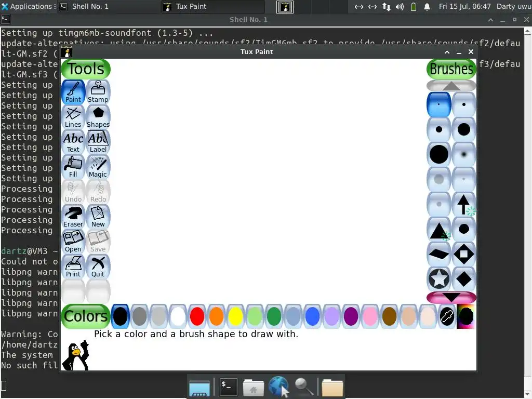Screen dimensions: 532x399
Task: Choose the star in circle brush
Action: (438, 279)
